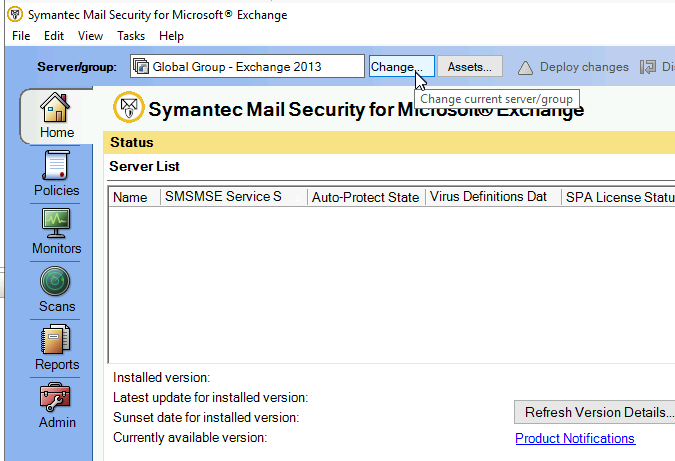
Task: Click 'Sunset date for installed version:' label
Action: 206,418
